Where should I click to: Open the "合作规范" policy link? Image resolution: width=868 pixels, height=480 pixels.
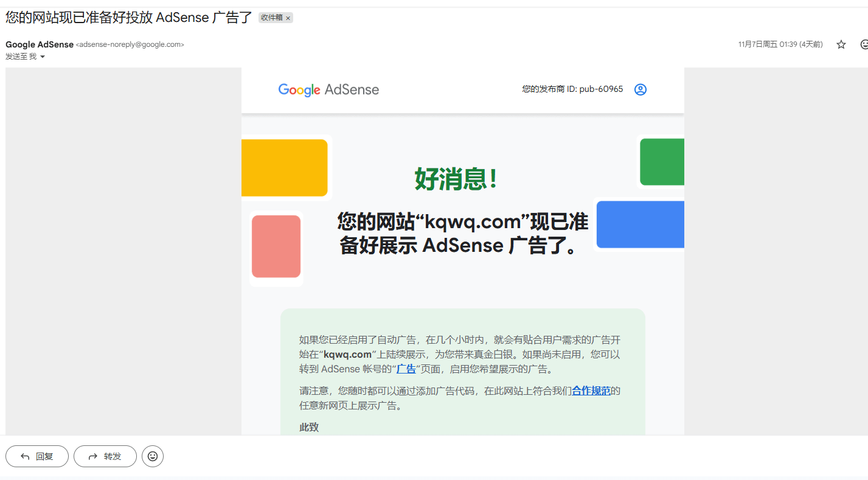591,391
